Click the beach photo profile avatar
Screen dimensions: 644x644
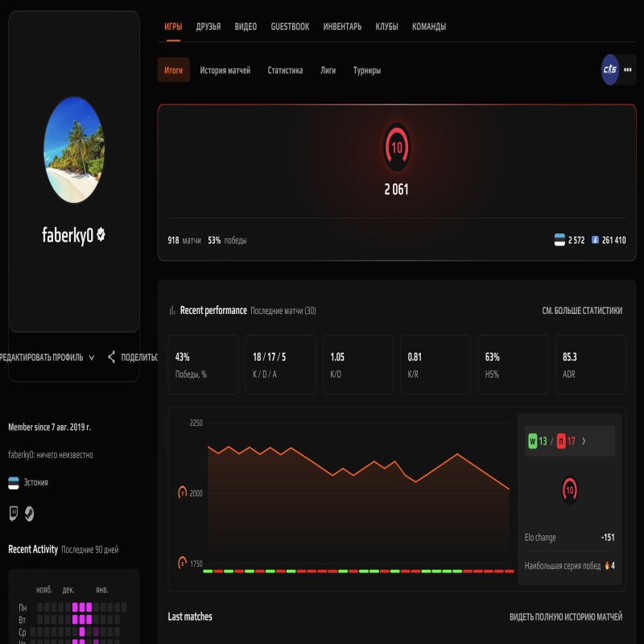point(73,150)
